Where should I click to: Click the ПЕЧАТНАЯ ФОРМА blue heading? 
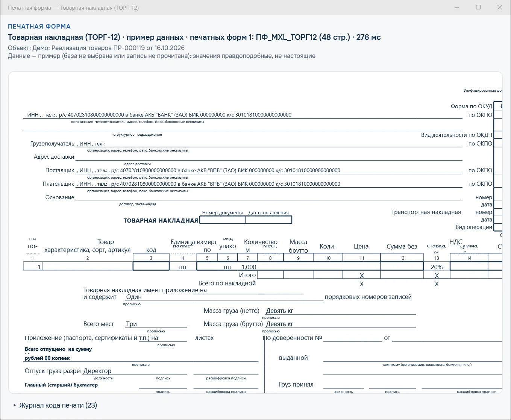(39, 26)
